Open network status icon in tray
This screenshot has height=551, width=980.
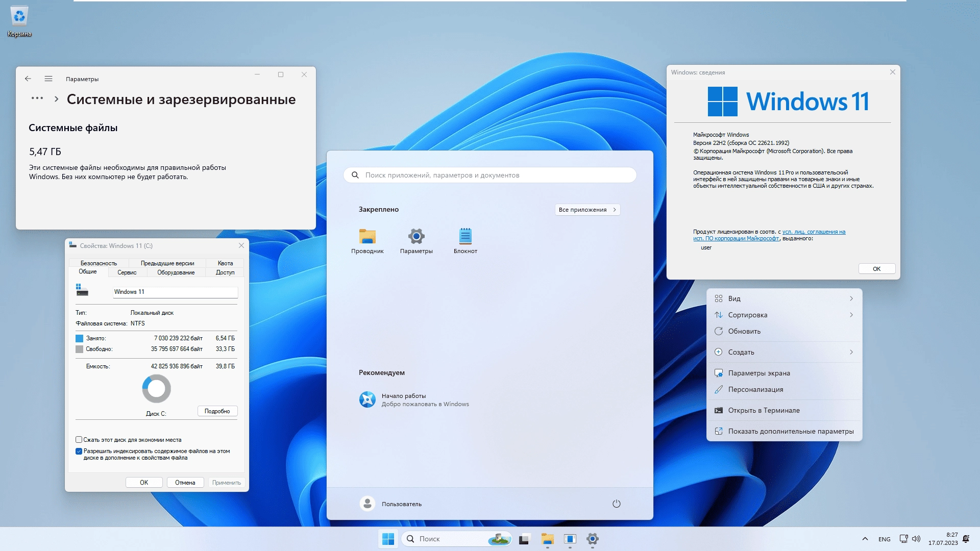click(904, 539)
